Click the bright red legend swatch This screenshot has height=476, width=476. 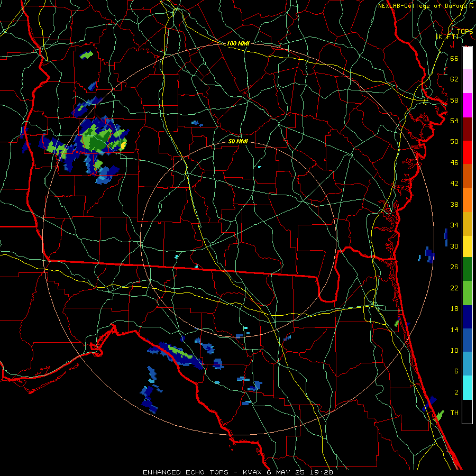[467, 152]
